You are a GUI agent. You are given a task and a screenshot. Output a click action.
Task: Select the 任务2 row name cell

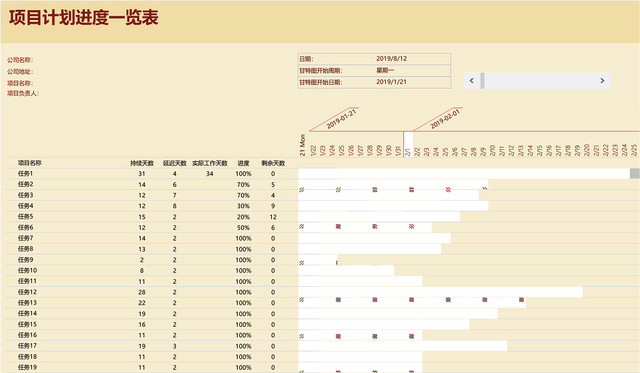click(25, 184)
